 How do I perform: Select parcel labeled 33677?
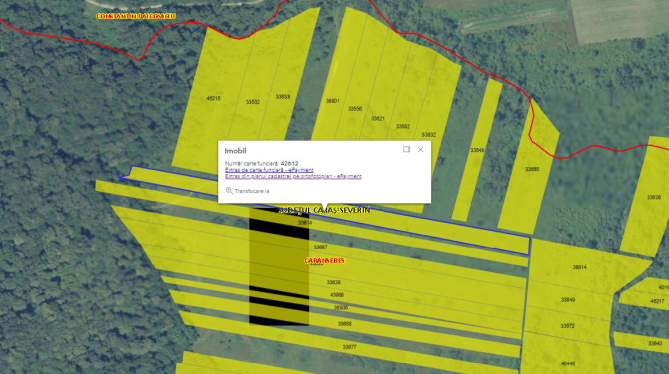pyautogui.click(x=349, y=347)
